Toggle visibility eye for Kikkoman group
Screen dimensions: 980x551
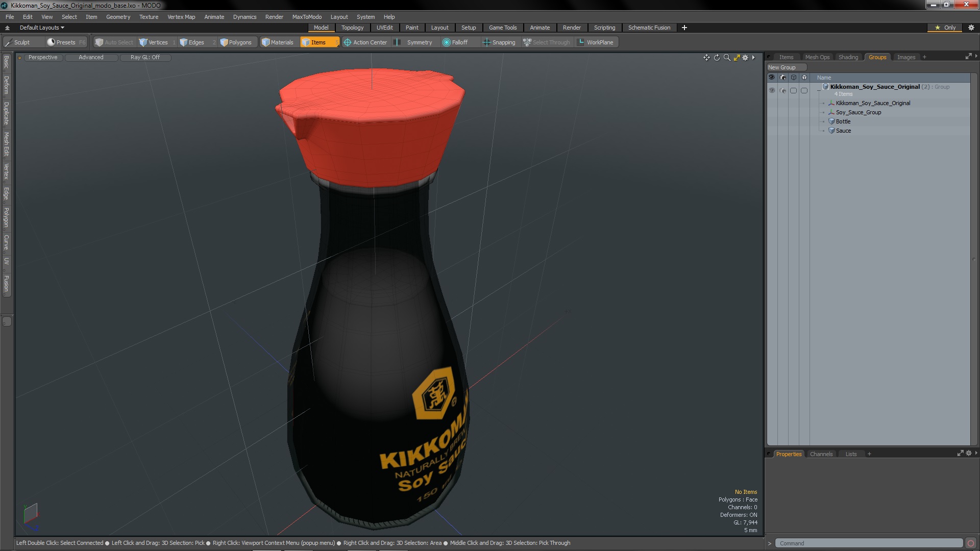click(x=772, y=90)
